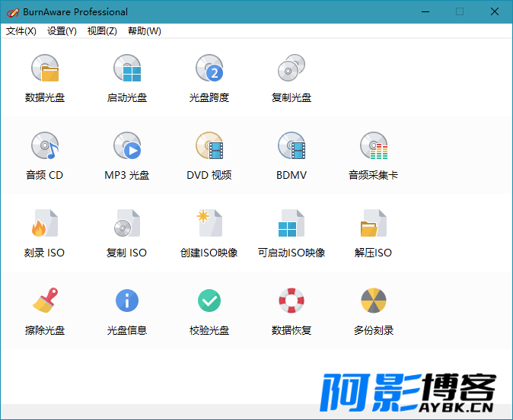
Task: Open the 复制光盘 copy disc icon
Action: click(292, 68)
